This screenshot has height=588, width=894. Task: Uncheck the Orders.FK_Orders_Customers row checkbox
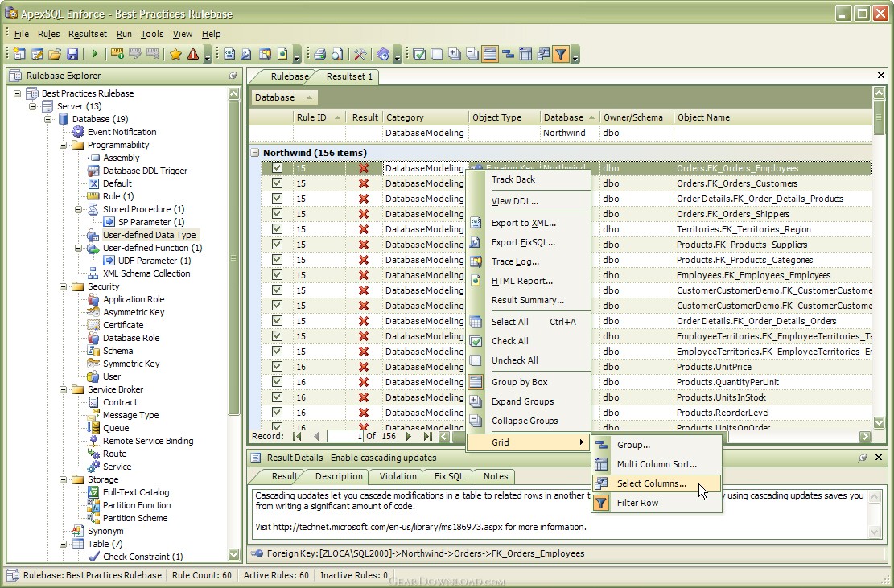click(277, 183)
